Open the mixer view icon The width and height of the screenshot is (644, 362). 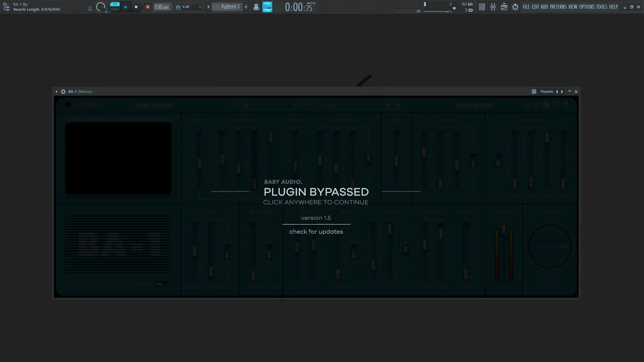493,7
